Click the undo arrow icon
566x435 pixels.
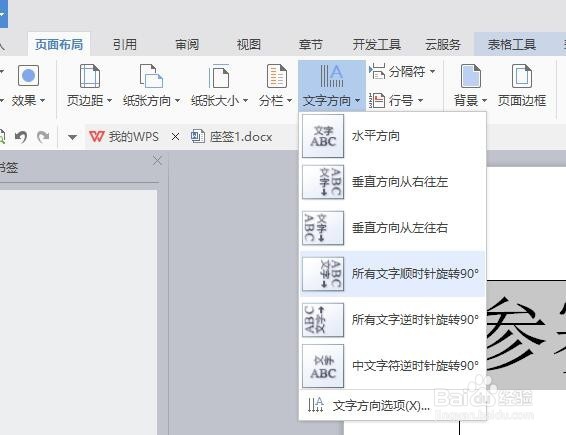pos(21,137)
